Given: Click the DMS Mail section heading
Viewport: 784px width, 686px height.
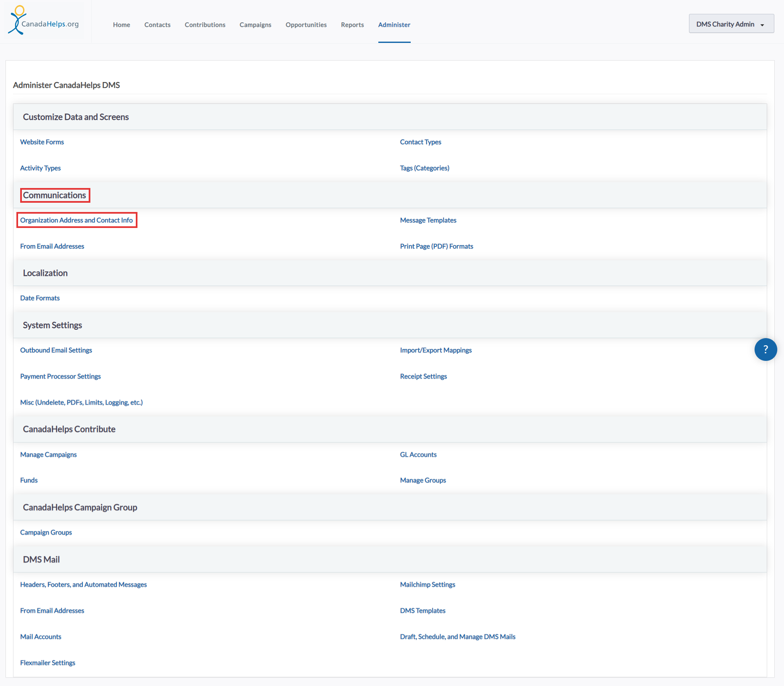Looking at the screenshot, I should click(x=41, y=559).
